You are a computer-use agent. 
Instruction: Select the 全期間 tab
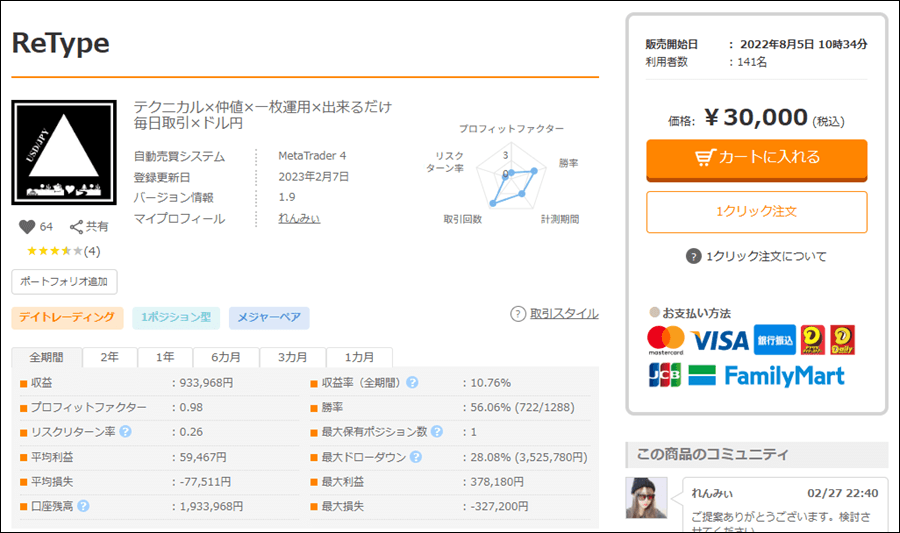point(47,357)
